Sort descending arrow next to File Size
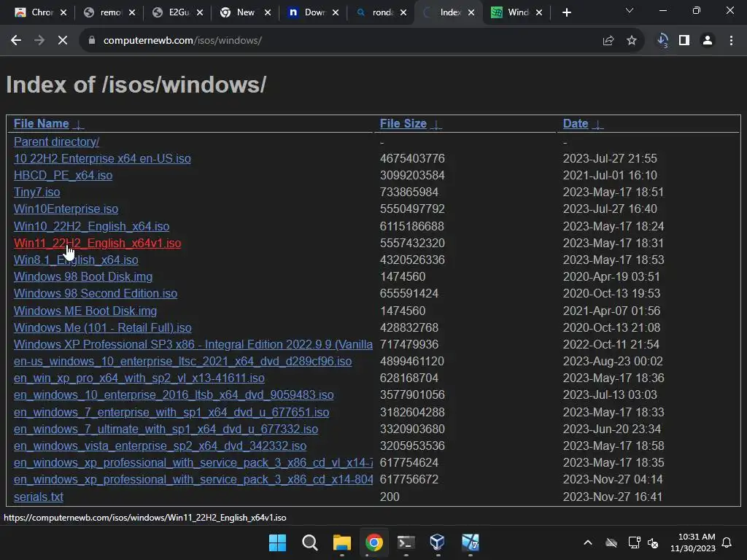The height and width of the screenshot is (560, 747). pos(436,125)
